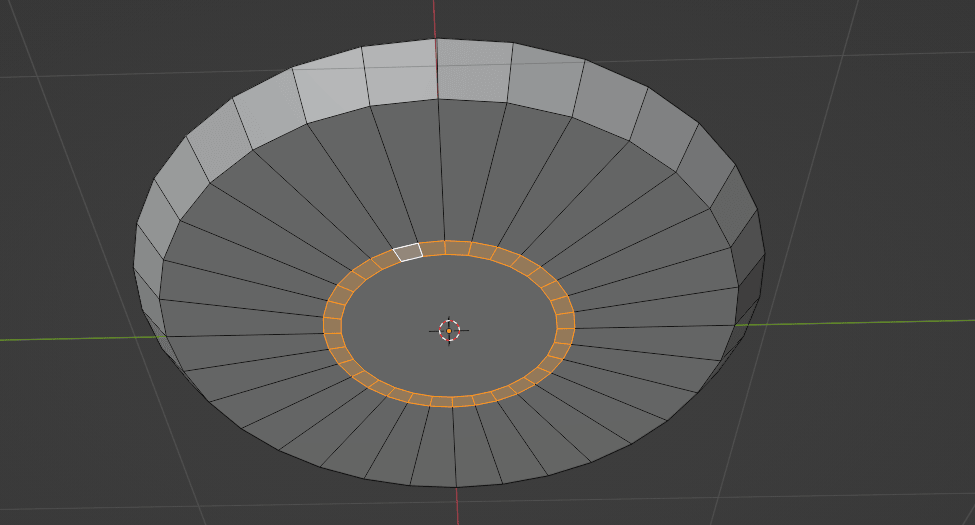The width and height of the screenshot is (975, 525).
Task: Click the red axis line below the mesh
Action: tap(458, 506)
